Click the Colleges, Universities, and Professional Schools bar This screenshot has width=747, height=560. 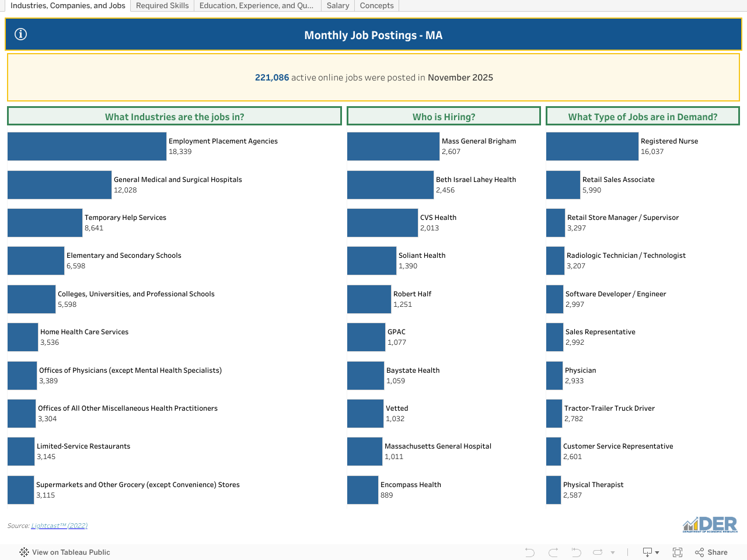pyautogui.click(x=32, y=299)
